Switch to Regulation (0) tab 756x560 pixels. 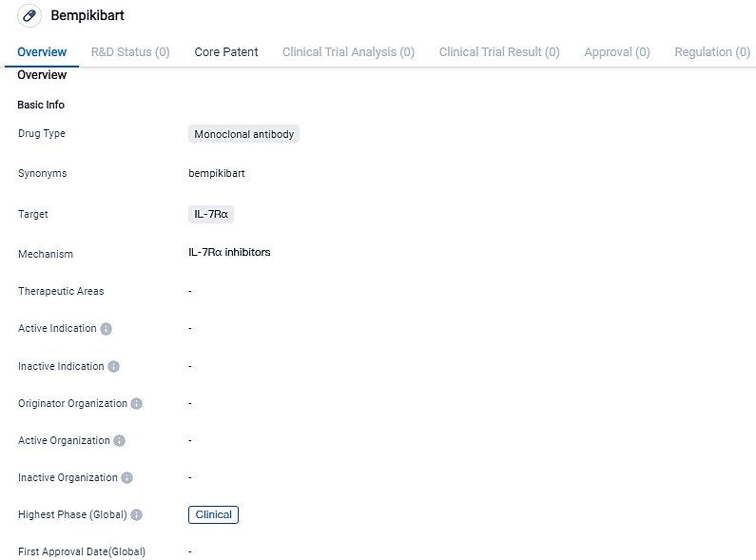point(712,52)
